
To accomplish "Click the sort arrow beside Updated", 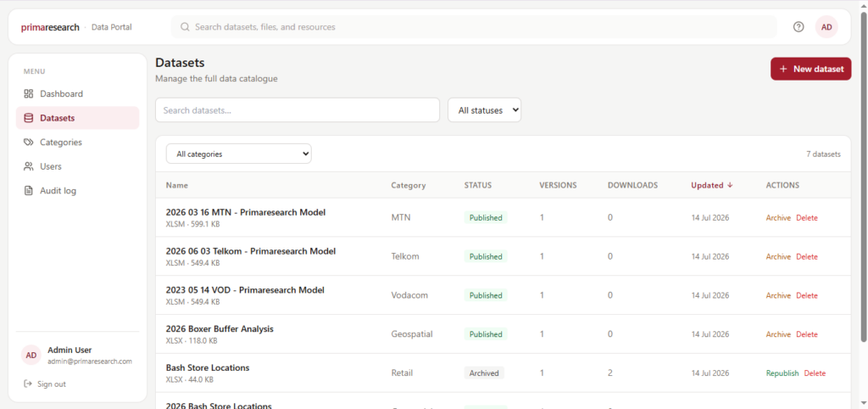I will (730, 185).
